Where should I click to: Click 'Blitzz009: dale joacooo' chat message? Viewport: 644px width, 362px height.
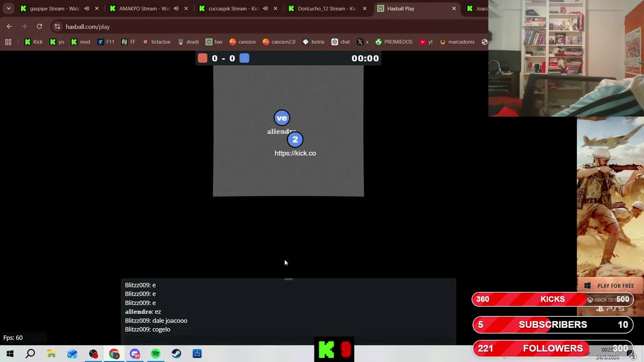156,321
